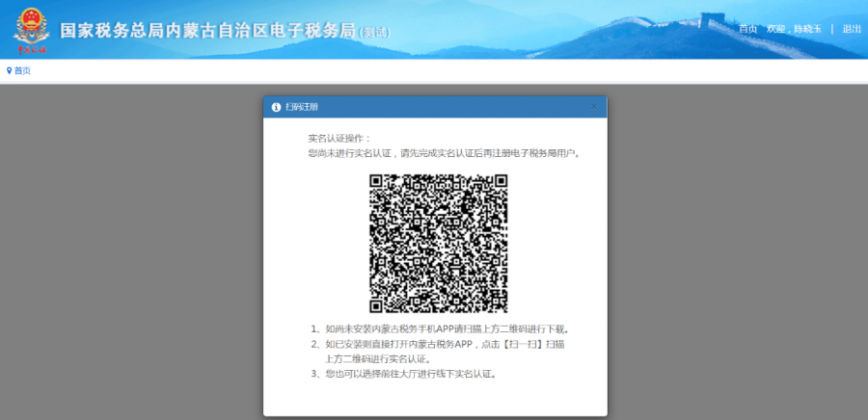Click instruction 2 about 扫一扫 scanning
The height and width of the screenshot is (420, 868).
pyautogui.click(x=438, y=352)
